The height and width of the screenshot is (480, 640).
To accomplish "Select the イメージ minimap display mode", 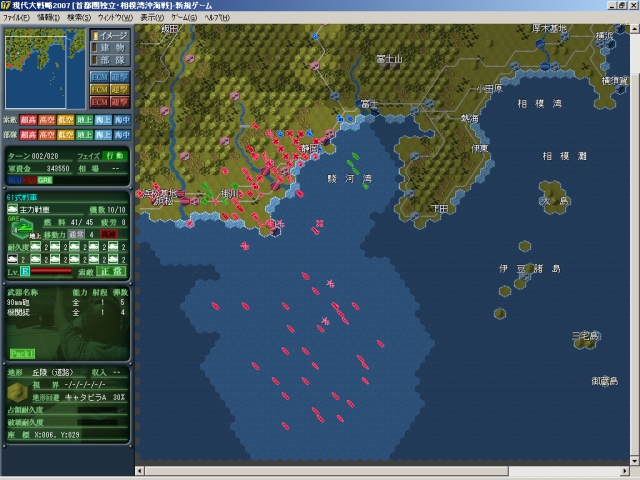I will point(110,36).
